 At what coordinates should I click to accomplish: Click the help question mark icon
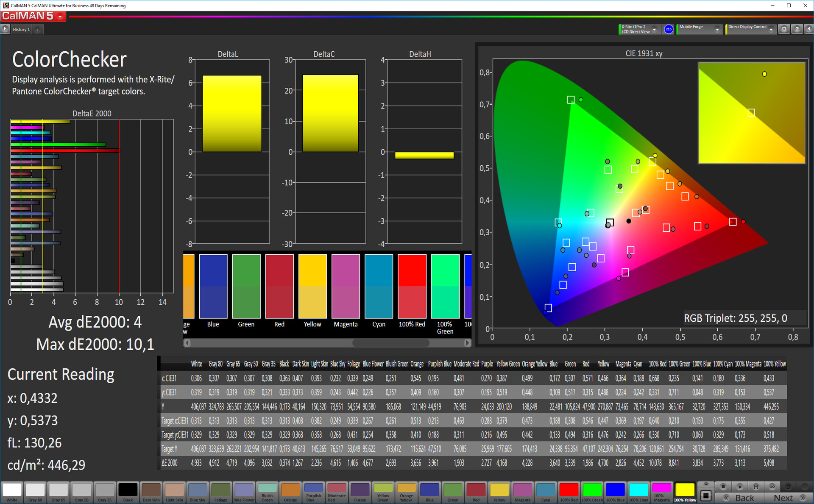(x=797, y=29)
